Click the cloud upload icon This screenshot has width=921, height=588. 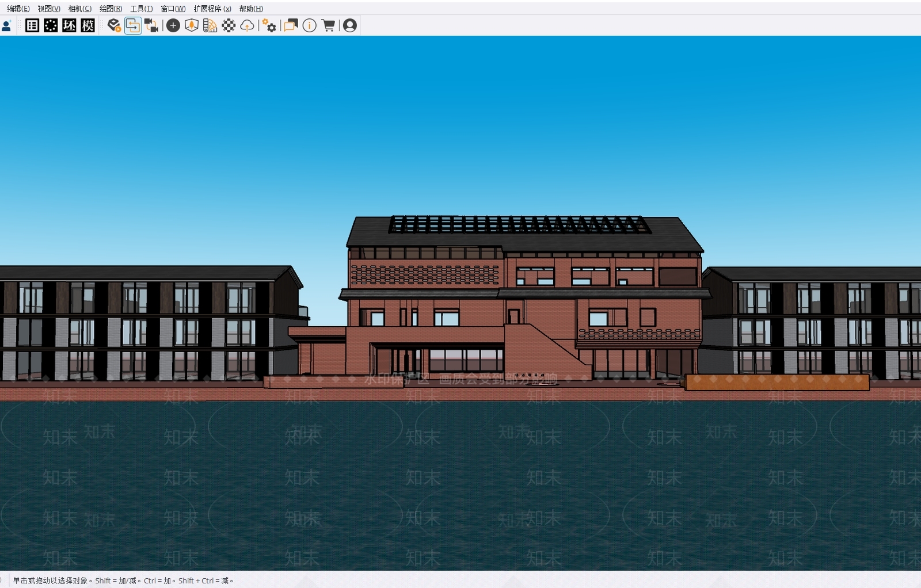247,25
